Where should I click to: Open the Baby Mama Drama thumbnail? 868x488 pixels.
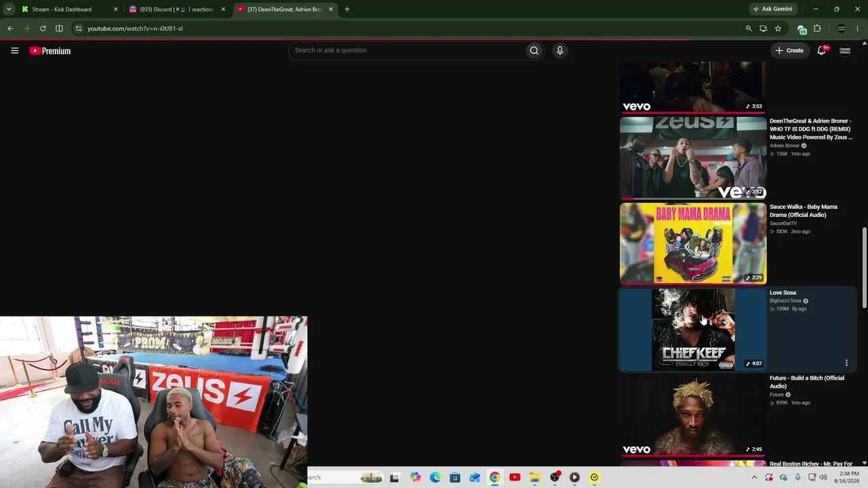point(693,243)
